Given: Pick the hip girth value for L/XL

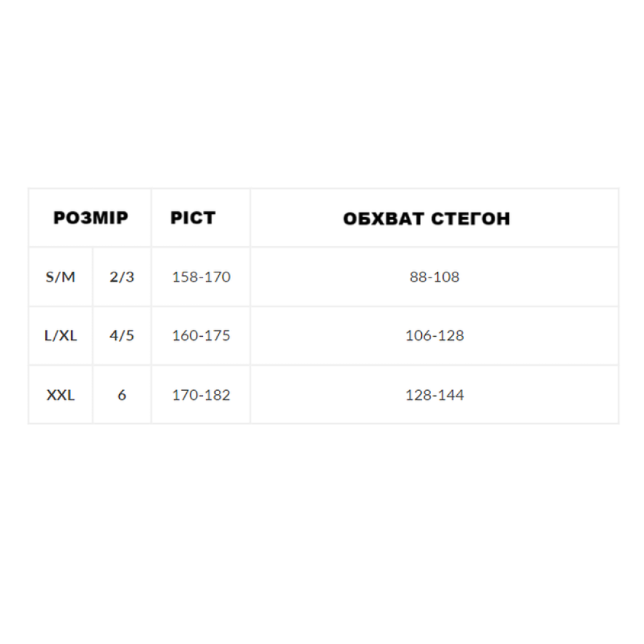Looking at the screenshot, I should (x=435, y=336).
